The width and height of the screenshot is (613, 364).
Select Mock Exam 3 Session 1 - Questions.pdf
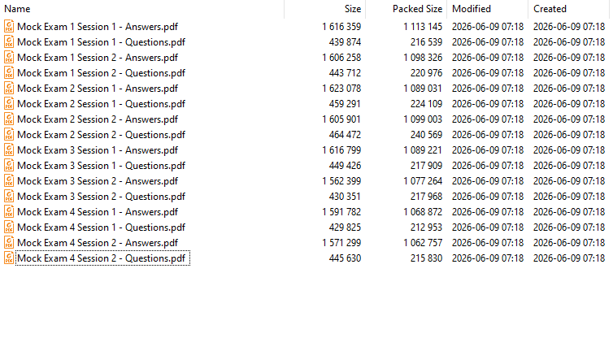(x=102, y=166)
